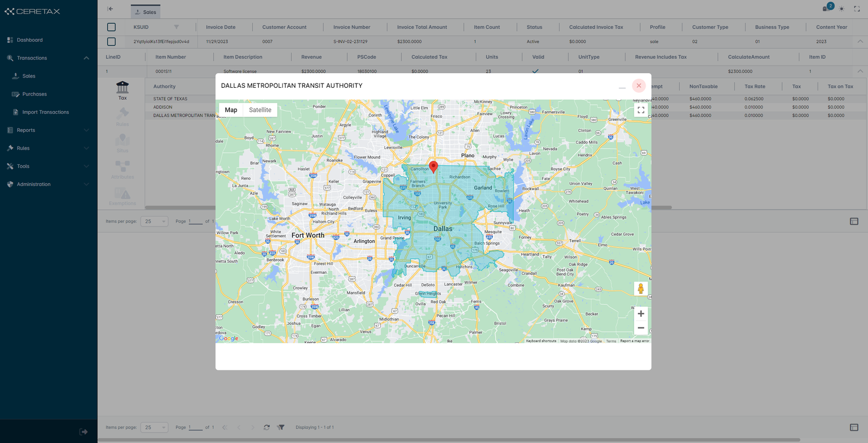Go to Dashboard in the sidebar
868x443 pixels.
30,40
